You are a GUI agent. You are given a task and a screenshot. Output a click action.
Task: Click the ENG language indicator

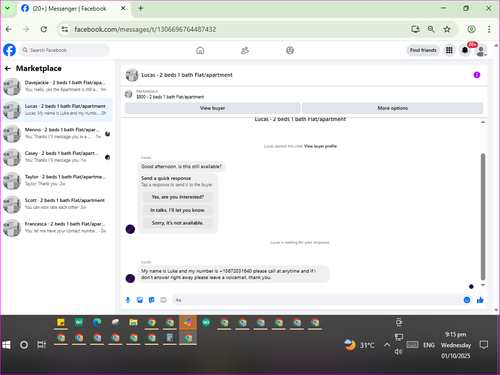pos(429,345)
